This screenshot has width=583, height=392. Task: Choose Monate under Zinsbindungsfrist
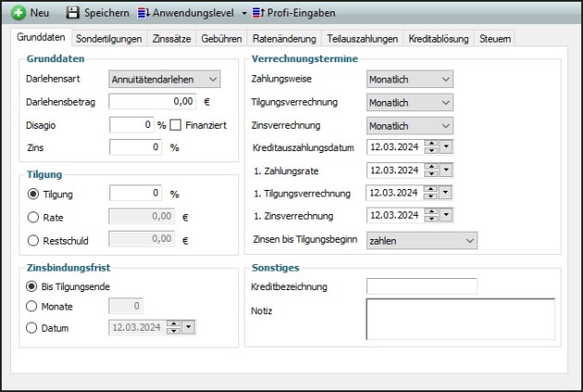pyautogui.click(x=34, y=305)
